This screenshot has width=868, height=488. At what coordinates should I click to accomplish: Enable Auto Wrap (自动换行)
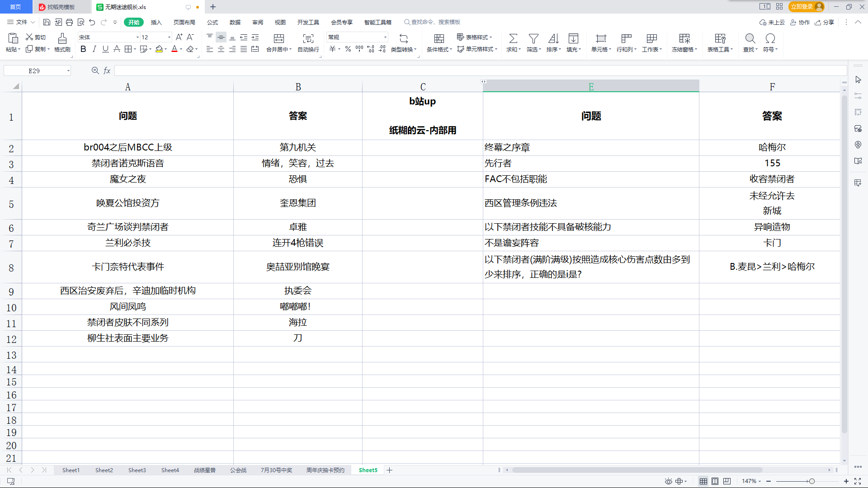pyautogui.click(x=308, y=42)
